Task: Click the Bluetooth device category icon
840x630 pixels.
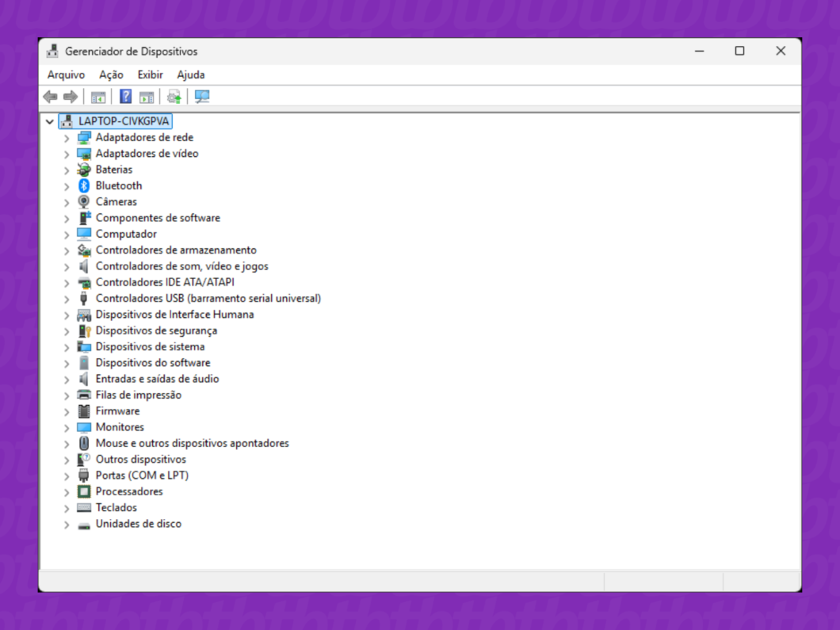Action: (x=84, y=185)
